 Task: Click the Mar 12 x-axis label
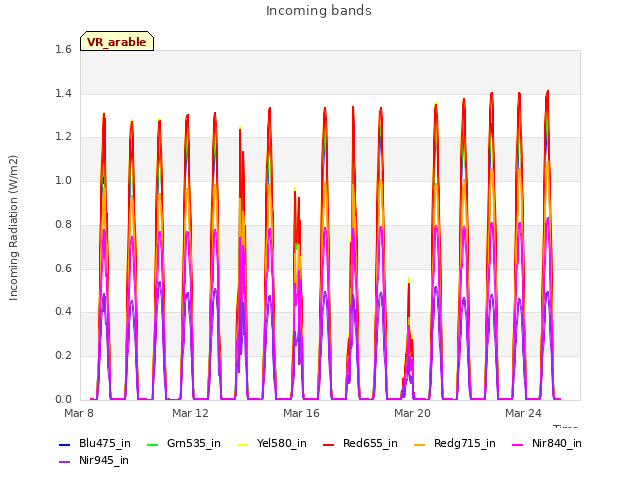[190, 413]
